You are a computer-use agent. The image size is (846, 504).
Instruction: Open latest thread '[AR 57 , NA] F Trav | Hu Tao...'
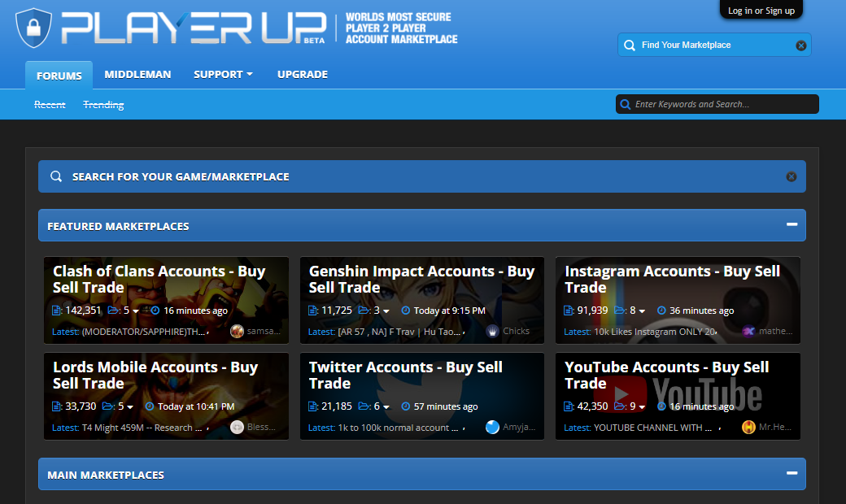click(399, 332)
